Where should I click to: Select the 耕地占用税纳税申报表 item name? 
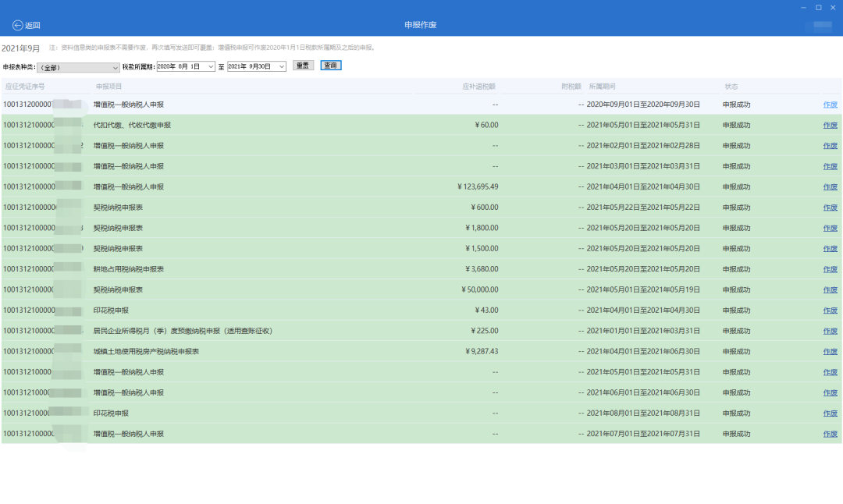(x=129, y=269)
